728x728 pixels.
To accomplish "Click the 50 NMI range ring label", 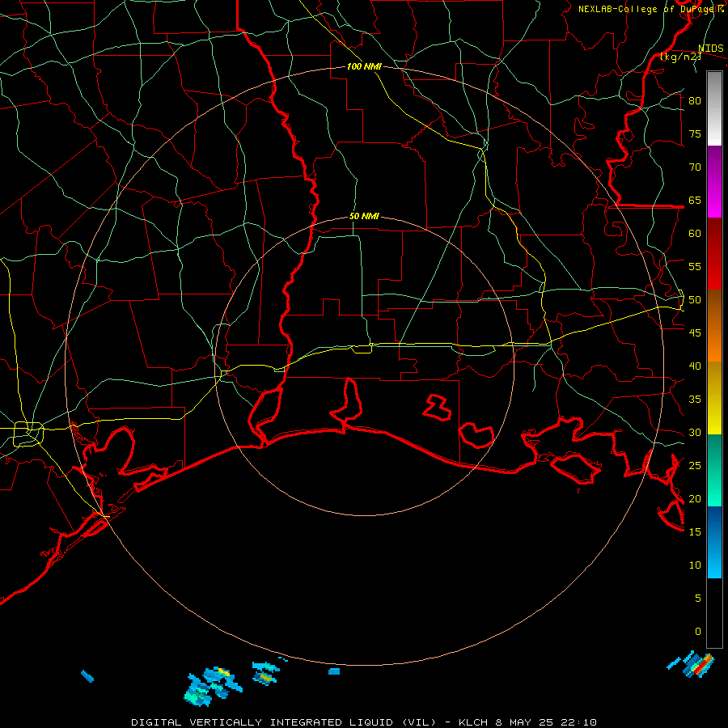I will [x=364, y=216].
